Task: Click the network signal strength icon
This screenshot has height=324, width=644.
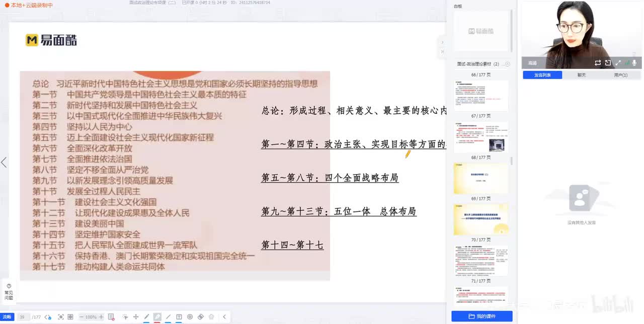Action: [627, 63]
